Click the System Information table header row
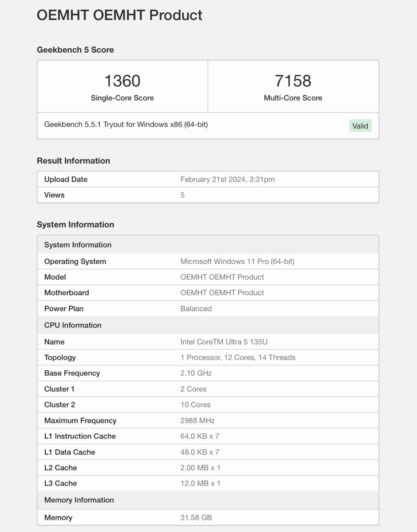 (78, 245)
